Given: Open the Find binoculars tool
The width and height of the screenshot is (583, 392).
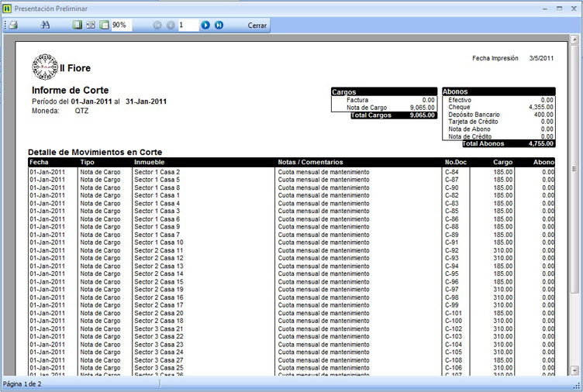Looking at the screenshot, I should [45, 25].
